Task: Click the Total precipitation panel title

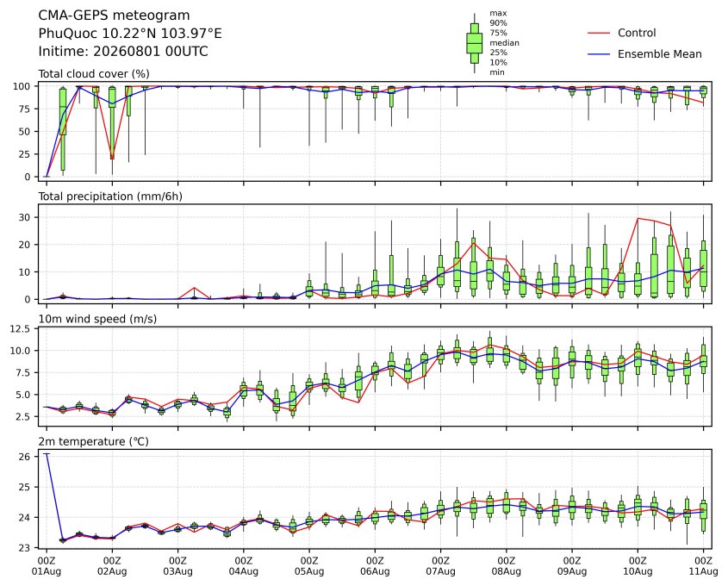Action: (x=110, y=196)
